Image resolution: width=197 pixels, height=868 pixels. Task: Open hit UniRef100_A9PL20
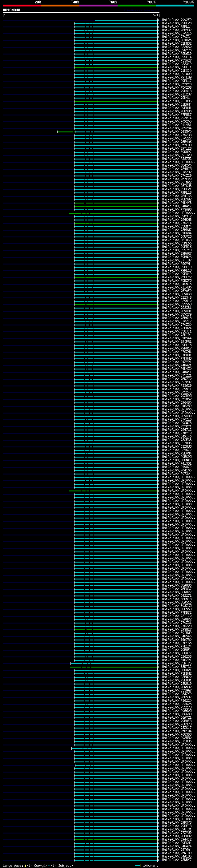click(x=177, y=23)
